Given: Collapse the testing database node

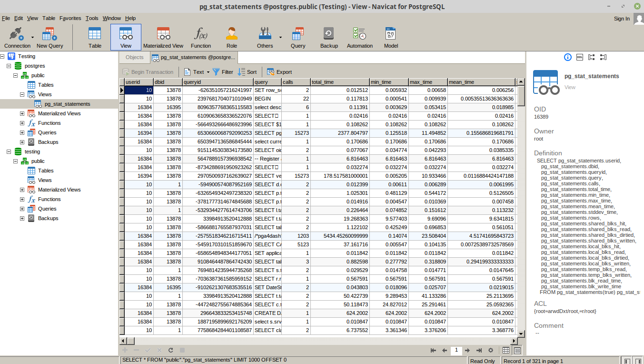Looking at the screenshot, I should coord(9,152).
